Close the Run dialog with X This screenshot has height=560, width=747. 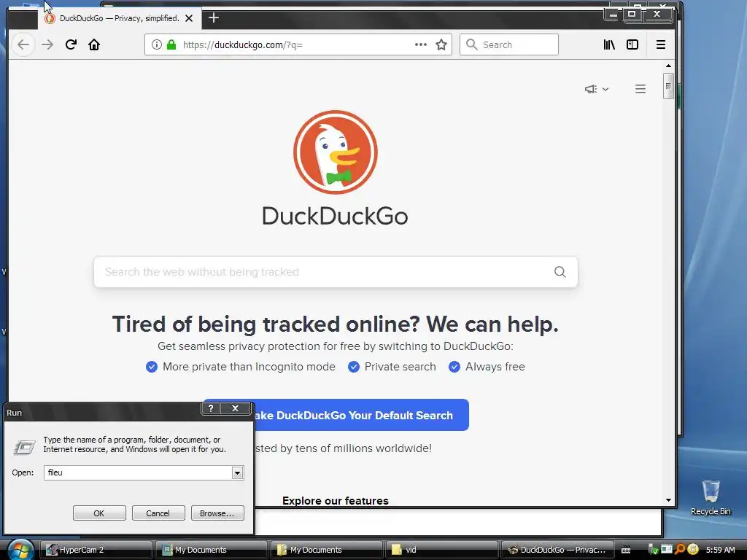pos(236,408)
